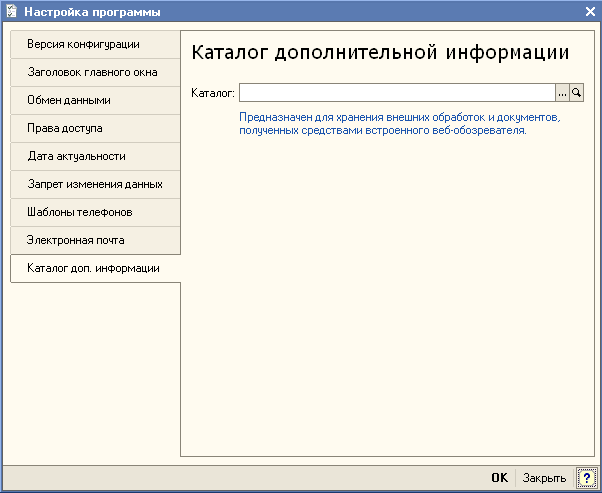Click the Каталог: field label
Viewport: 602px width, 493px height.
point(213,93)
